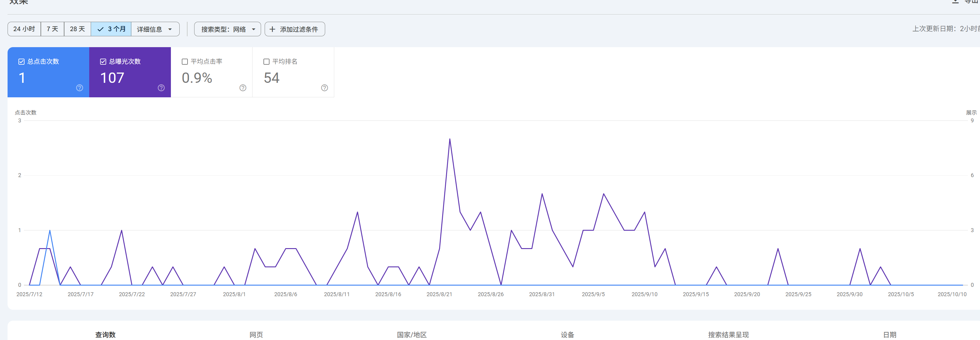Image resolution: width=980 pixels, height=340 pixels.
Task: Switch to the 设备 tab
Action: (x=567, y=334)
